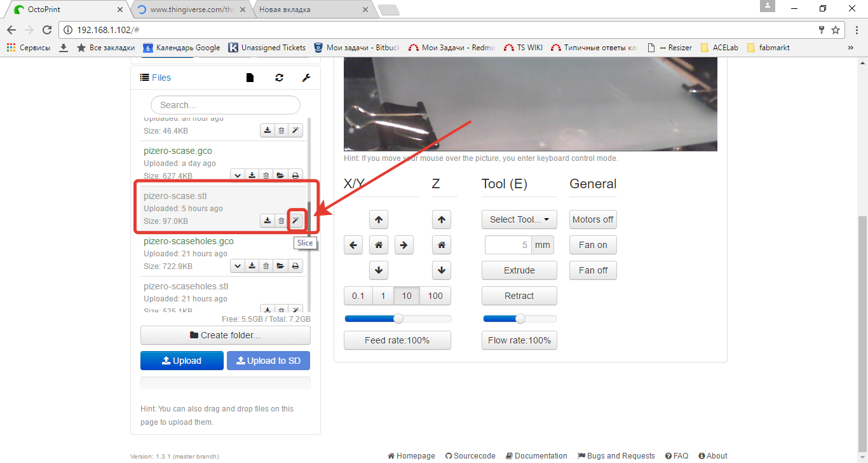868x463 pixels.
Task: Slice the 46.4KB file with the wand icon
Action: pos(295,130)
